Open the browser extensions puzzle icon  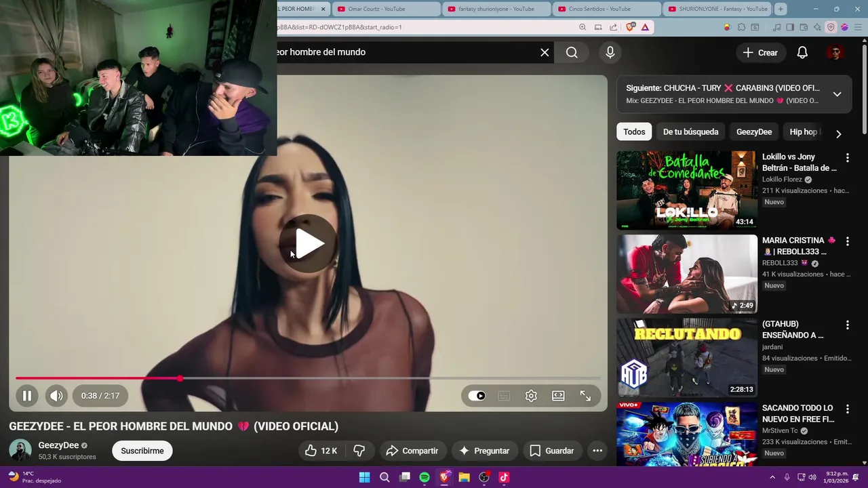(741, 27)
